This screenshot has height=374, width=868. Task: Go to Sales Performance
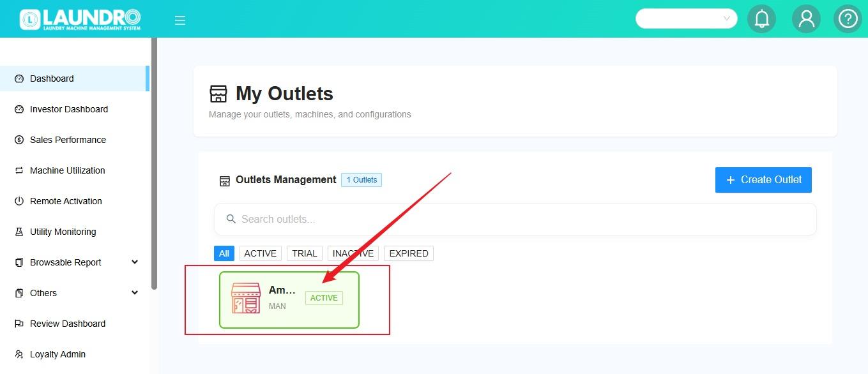pyautogui.click(x=74, y=140)
